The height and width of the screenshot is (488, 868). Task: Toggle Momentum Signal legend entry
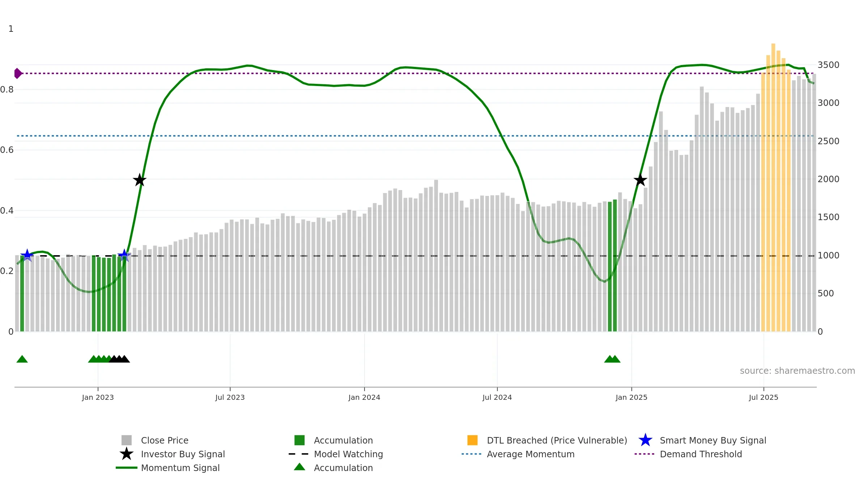pyautogui.click(x=180, y=468)
